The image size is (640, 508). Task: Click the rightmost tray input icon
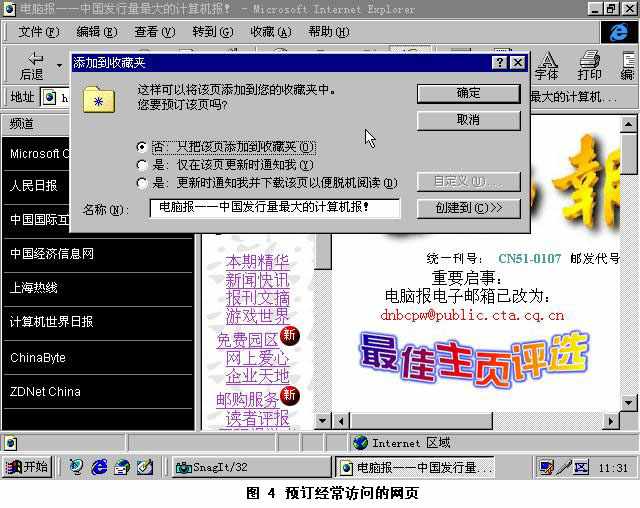[x=581, y=467]
